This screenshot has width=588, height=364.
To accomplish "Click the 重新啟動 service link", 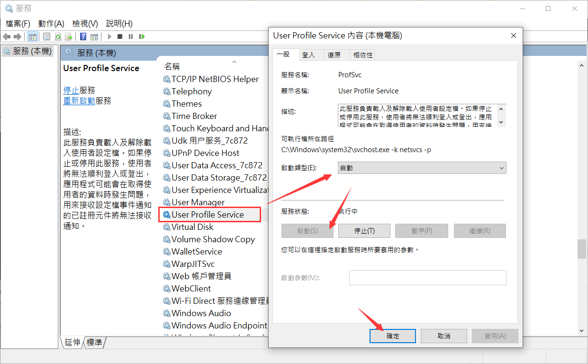I will point(79,101).
